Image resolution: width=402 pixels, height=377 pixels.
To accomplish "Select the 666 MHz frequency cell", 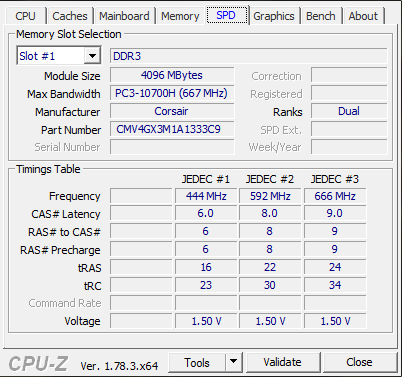I will tap(335, 196).
